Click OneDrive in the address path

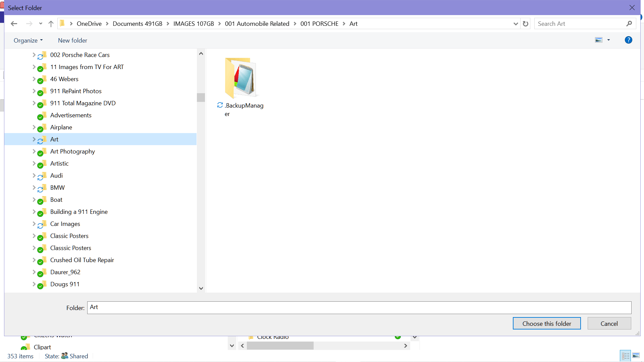click(x=89, y=24)
